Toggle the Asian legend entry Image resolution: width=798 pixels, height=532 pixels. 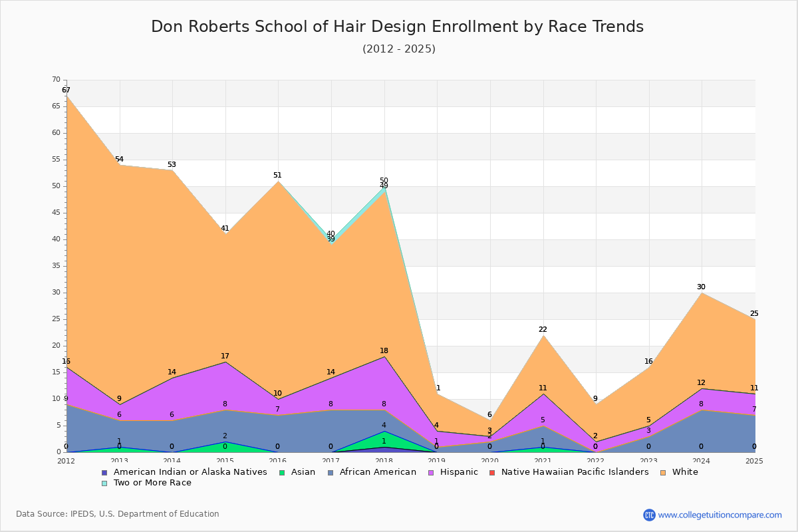(x=297, y=472)
